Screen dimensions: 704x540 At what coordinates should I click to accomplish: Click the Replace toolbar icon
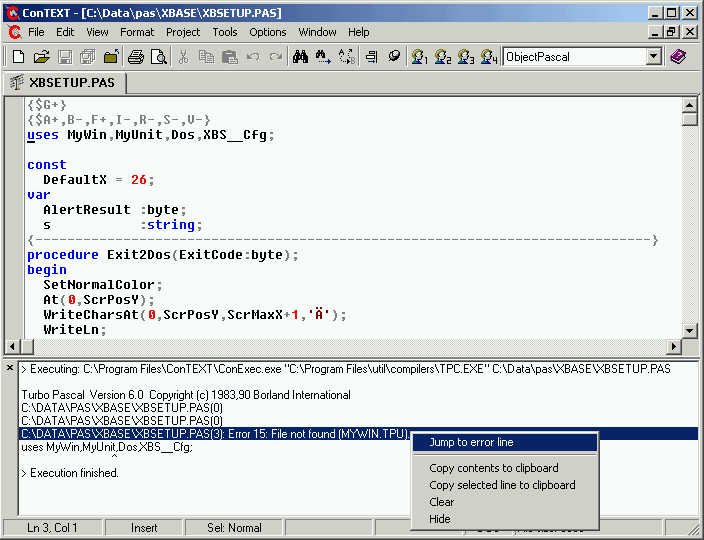[346, 57]
